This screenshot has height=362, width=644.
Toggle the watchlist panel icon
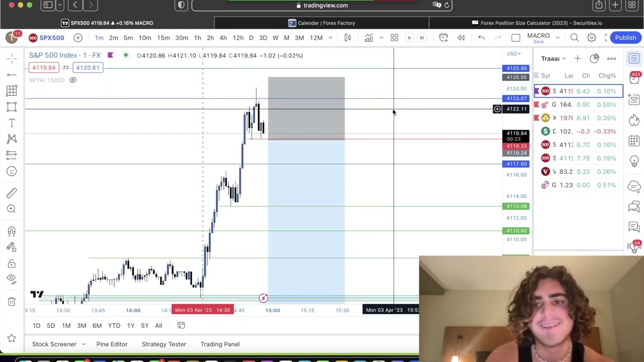point(634,59)
